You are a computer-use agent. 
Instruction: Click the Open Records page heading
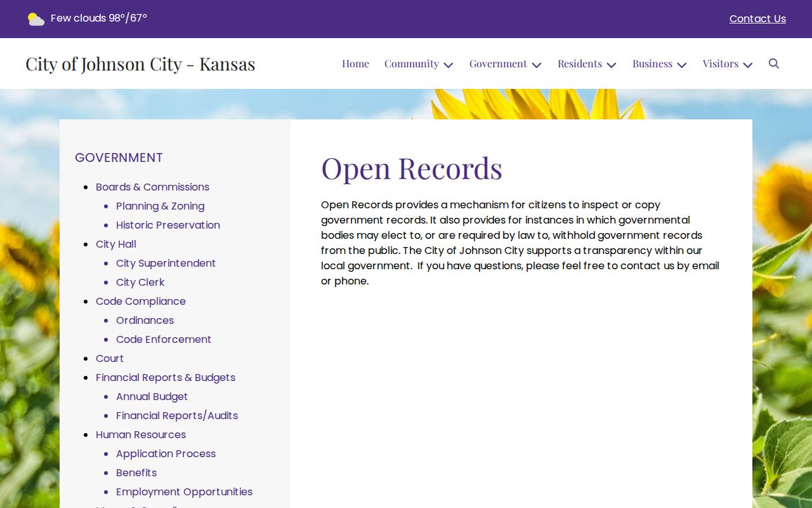click(x=412, y=168)
